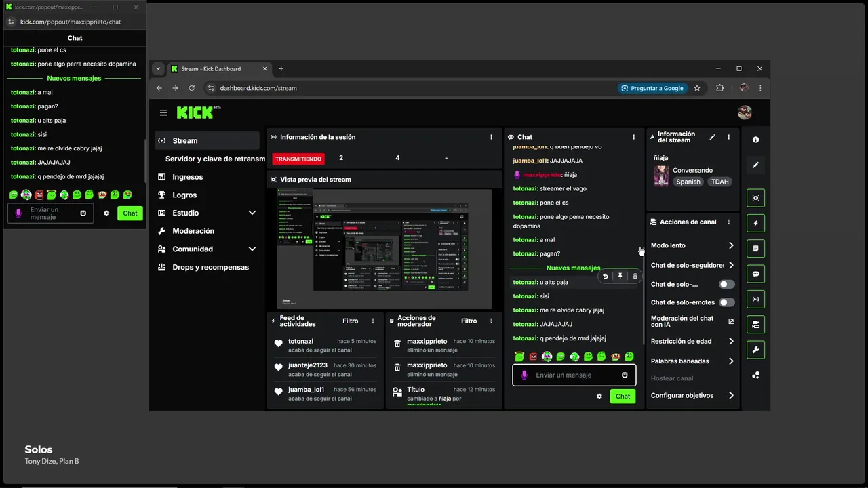Click juanteje2123 in Feed de actividades
The width and height of the screenshot is (868, 488).
(307, 365)
